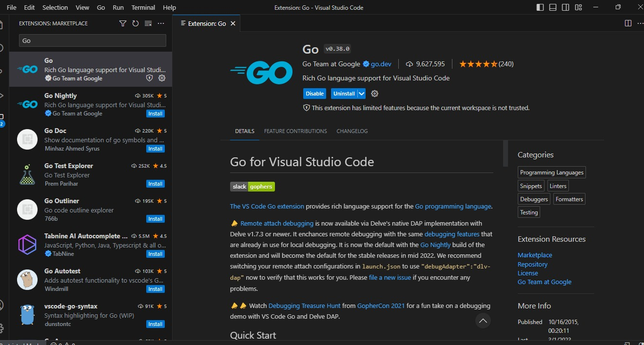
Task: Select the Linters category tag
Action: (558, 186)
